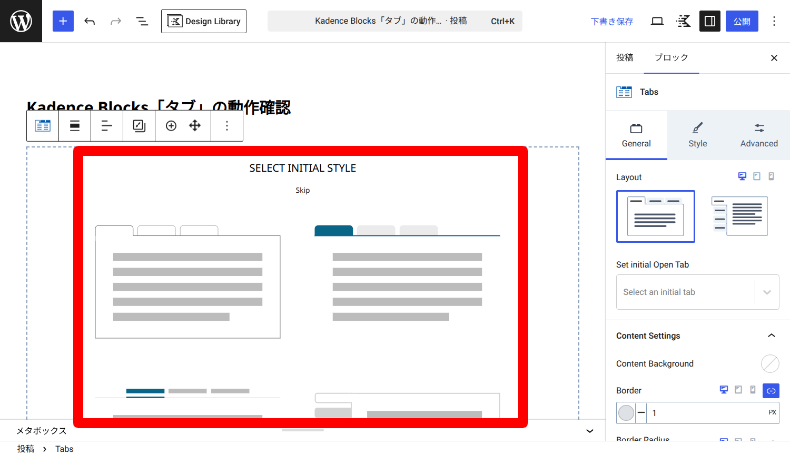The height and width of the screenshot is (457, 790).
Task: Click 投稿 in the breadcrumb
Action: point(26,449)
